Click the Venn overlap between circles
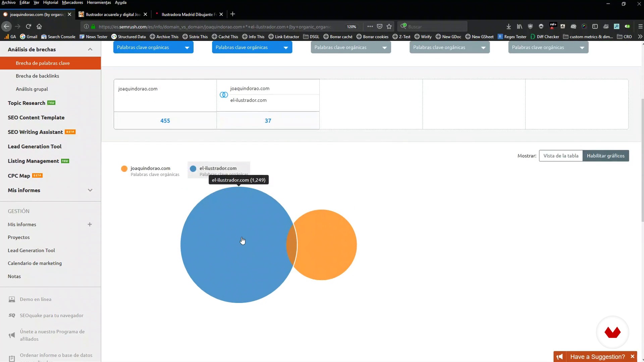644x362 pixels. pos(291,245)
